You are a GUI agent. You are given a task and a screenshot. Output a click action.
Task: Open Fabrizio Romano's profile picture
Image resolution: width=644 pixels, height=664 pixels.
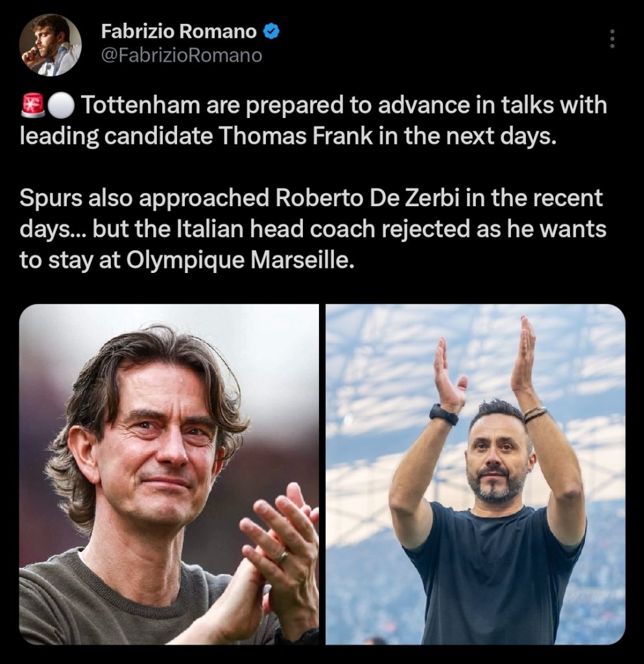pyautogui.click(x=50, y=45)
